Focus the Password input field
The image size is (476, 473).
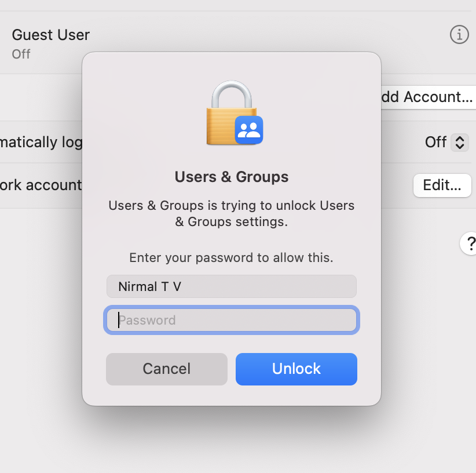[232, 320]
